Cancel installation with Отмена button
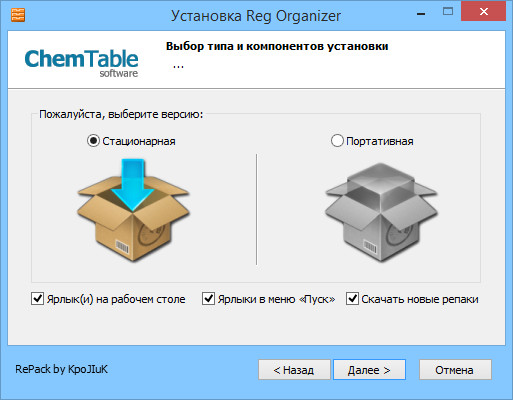 [x=455, y=370]
